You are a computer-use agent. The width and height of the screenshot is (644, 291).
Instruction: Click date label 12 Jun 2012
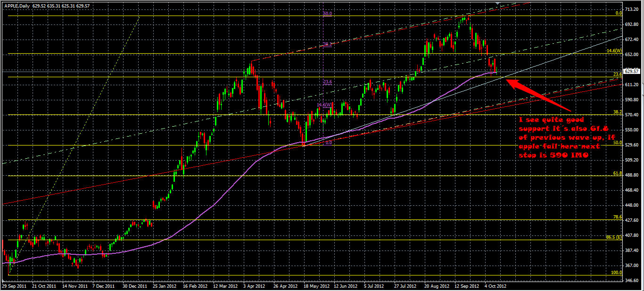tap(346, 286)
